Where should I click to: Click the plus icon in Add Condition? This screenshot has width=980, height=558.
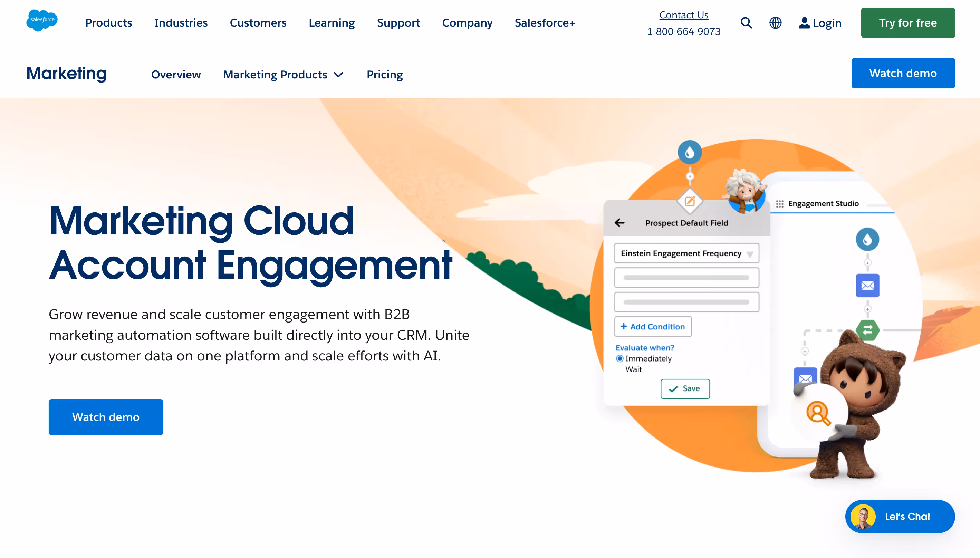pyautogui.click(x=624, y=327)
